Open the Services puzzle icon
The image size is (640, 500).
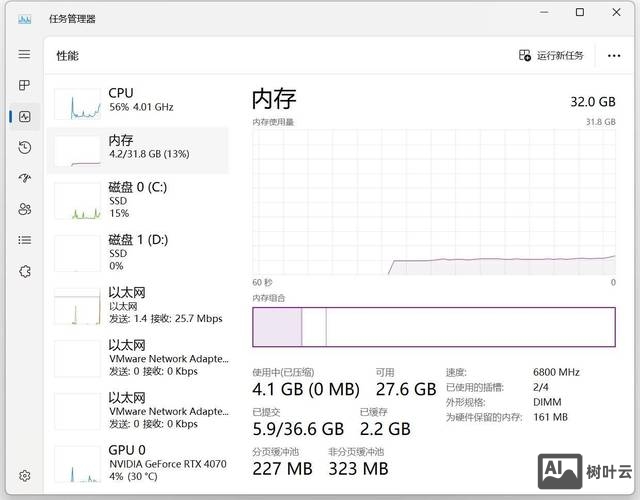click(24, 271)
